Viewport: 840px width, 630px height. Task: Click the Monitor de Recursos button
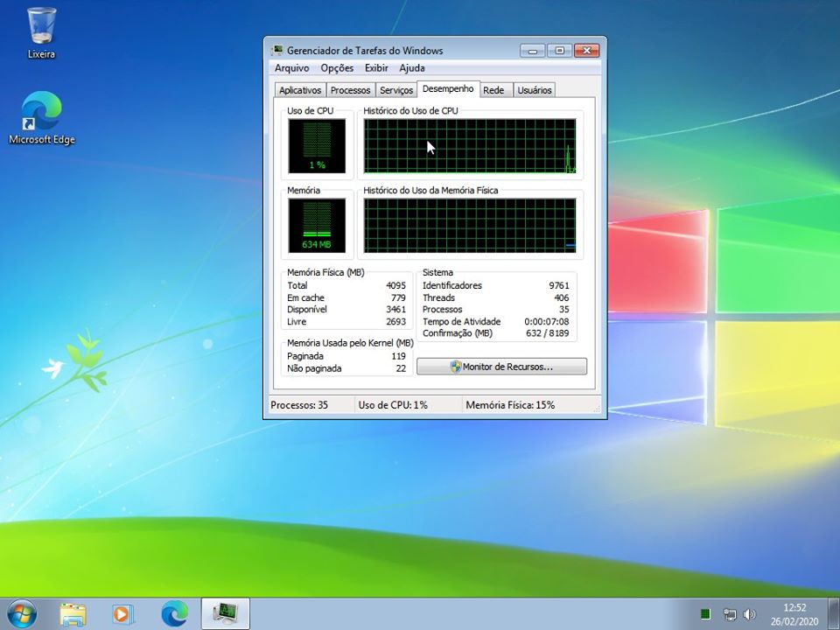click(x=501, y=367)
